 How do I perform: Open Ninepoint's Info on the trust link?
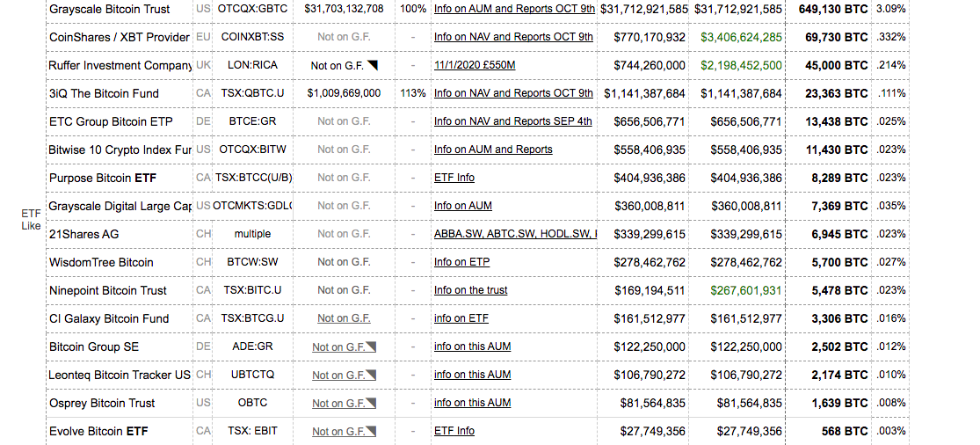(x=470, y=290)
